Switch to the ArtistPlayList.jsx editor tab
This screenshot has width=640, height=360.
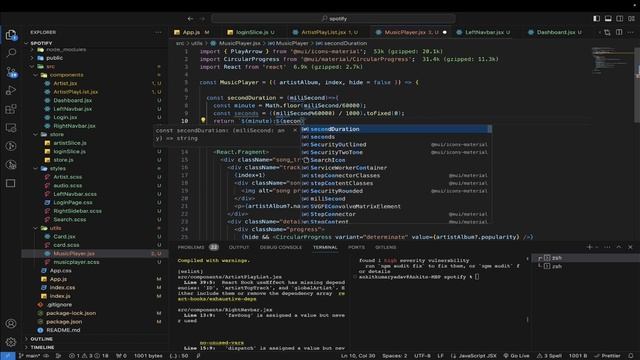[324, 32]
